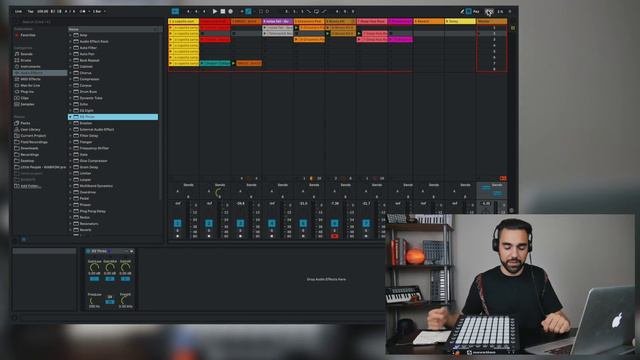This screenshot has height=360, width=640.
Task: Expand the Amp device folder
Action: tap(70, 35)
